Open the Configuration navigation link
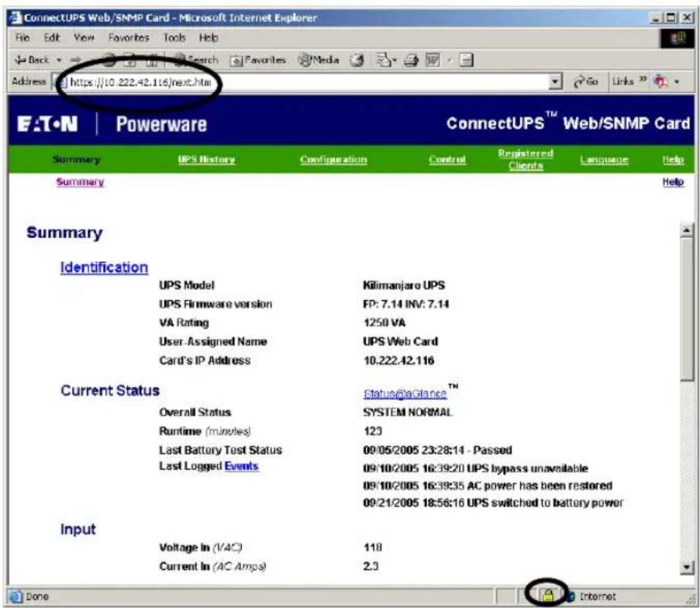 [x=333, y=160]
